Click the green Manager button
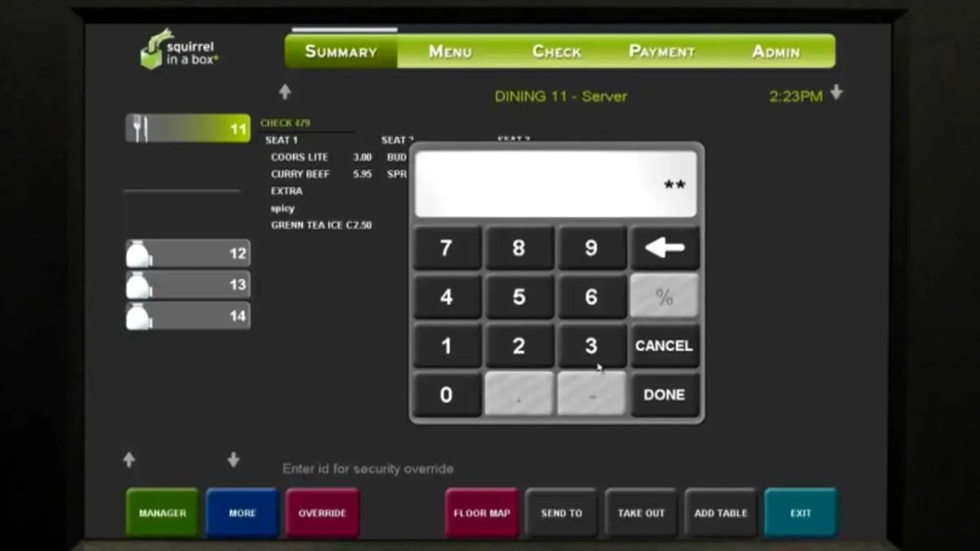 [163, 513]
